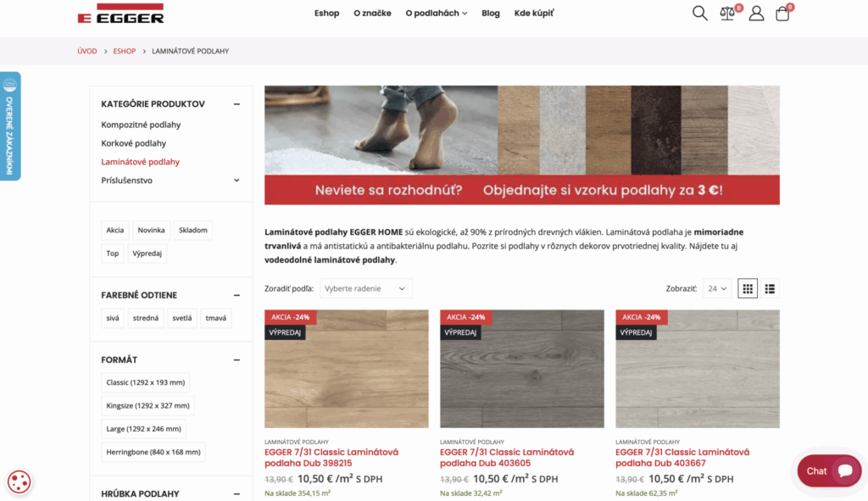Click 'Na sklade 32,42 m²' stock text
The height and width of the screenshot is (501, 868).
click(x=471, y=493)
